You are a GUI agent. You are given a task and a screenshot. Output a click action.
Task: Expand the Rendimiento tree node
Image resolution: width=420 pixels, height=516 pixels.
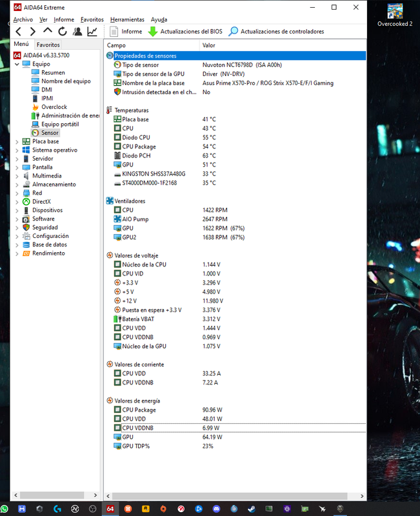17,253
